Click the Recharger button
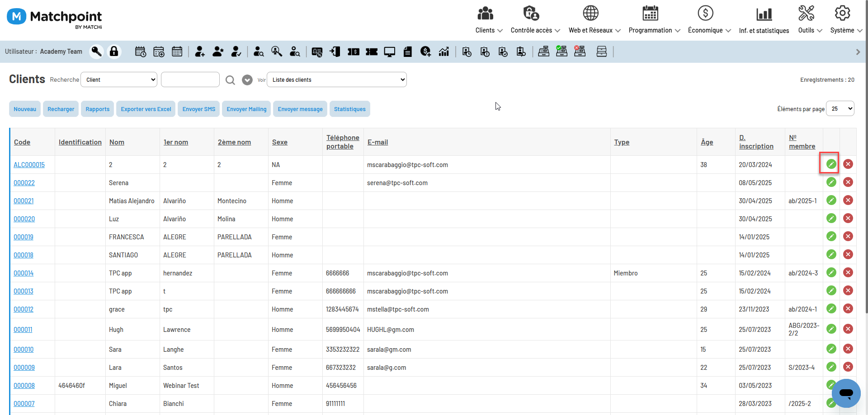Viewport: 868px width, 415px height. click(61, 109)
